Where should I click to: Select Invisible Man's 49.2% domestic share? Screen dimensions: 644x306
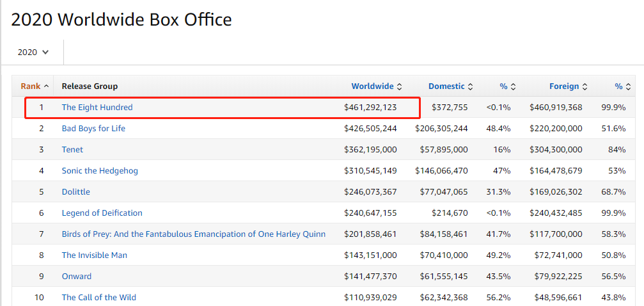click(x=499, y=255)
